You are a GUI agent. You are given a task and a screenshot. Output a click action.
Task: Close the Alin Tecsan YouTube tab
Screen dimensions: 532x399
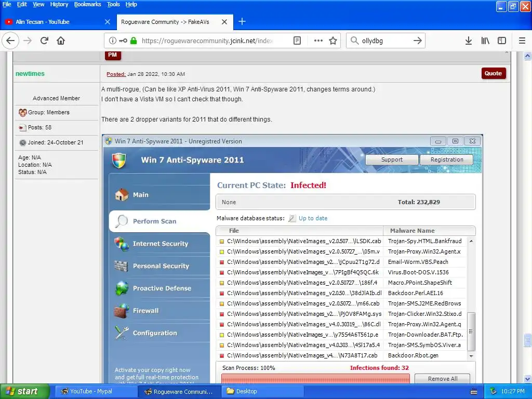pos(108,22)
